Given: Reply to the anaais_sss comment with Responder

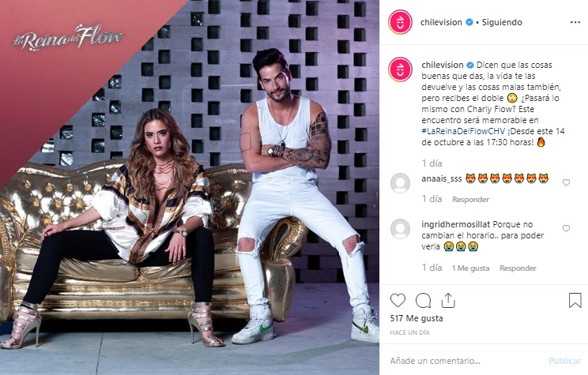Looking at the screenshot, I should (470, 200).
